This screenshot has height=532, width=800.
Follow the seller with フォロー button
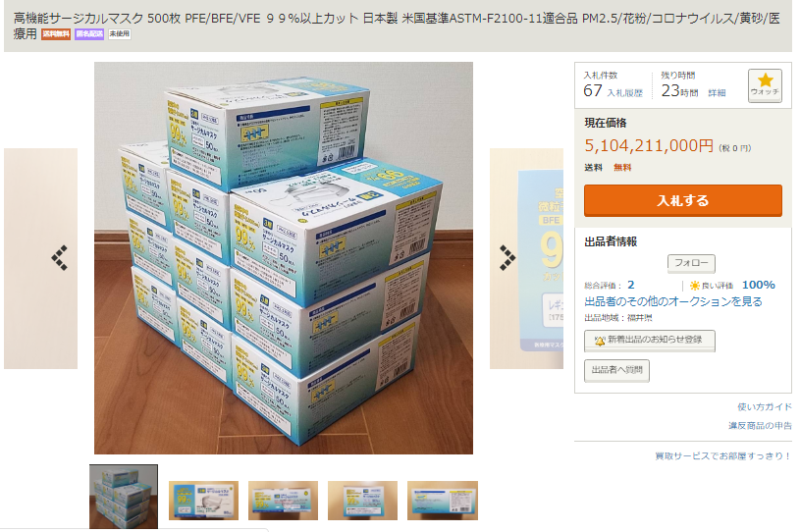[x=691, y=263]
